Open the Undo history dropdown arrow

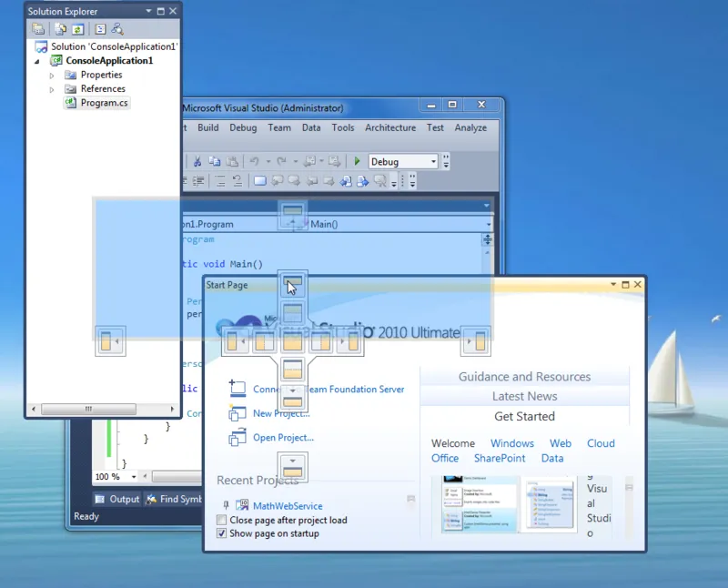[x=268, y=162]
